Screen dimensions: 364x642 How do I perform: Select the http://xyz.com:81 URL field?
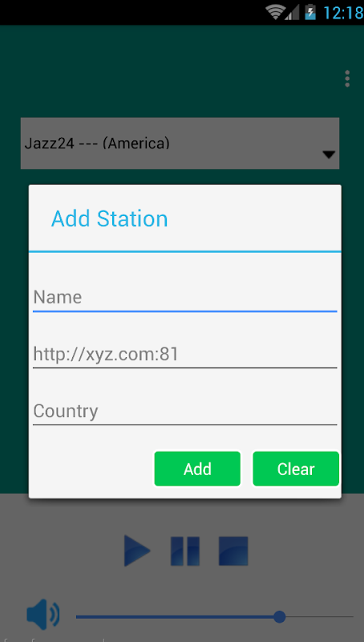point(185,355)
